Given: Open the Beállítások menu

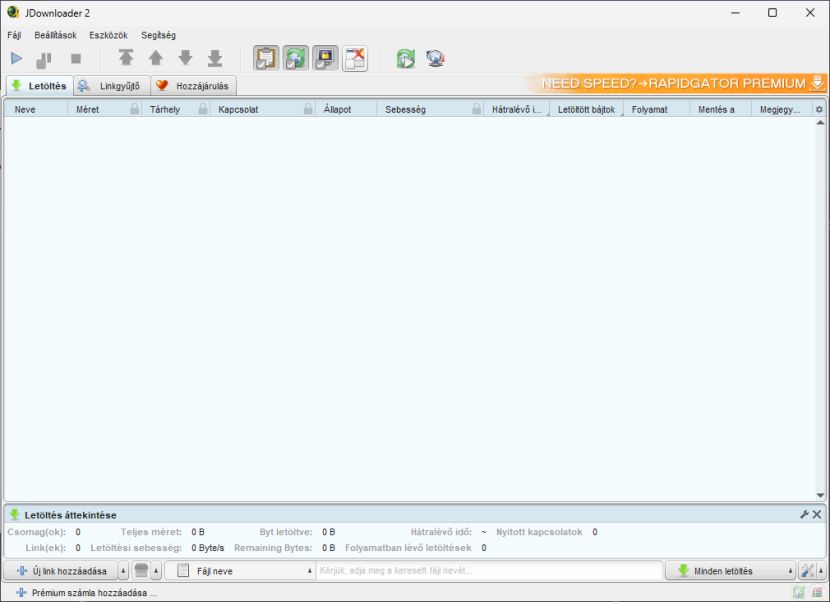Looking at the screenshot, I should tap(56, 35).
